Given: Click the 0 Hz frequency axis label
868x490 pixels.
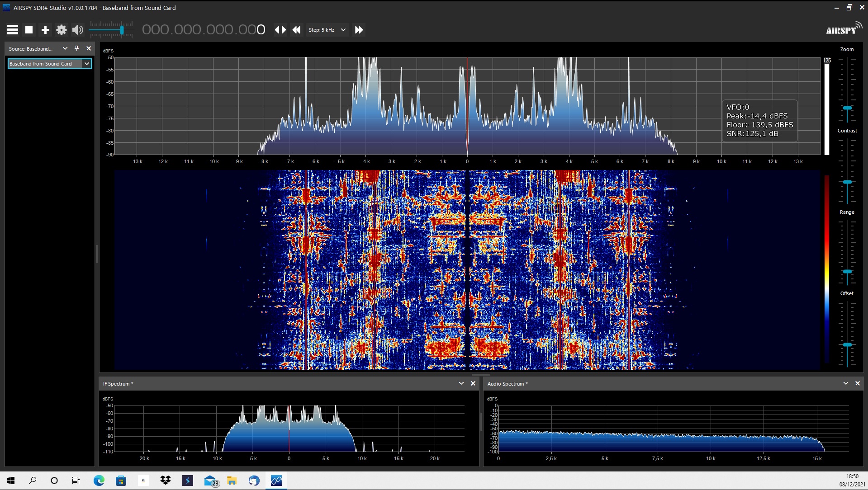Looking at the screenshot, I should pyautogui.click(x=467, y=161).
